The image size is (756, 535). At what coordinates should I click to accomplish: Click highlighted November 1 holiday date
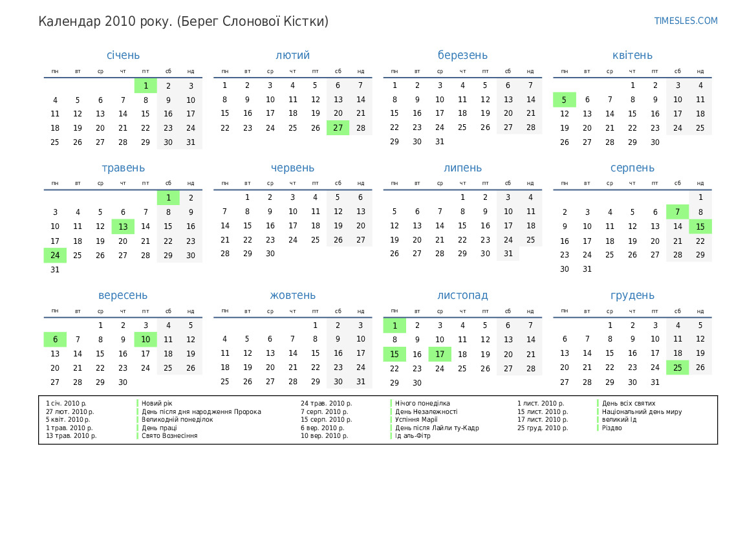click(394, 325)
